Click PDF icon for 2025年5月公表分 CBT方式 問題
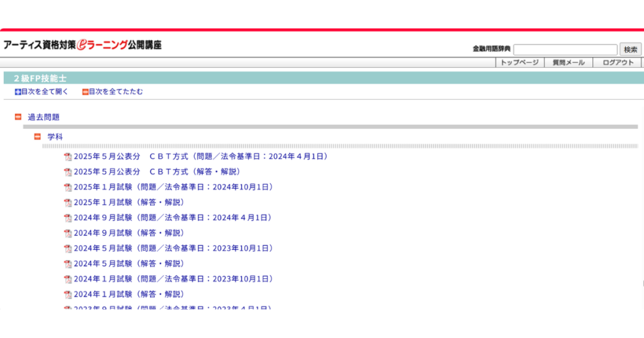The height and width of the screenshot is (338, 644). [68, 156]
